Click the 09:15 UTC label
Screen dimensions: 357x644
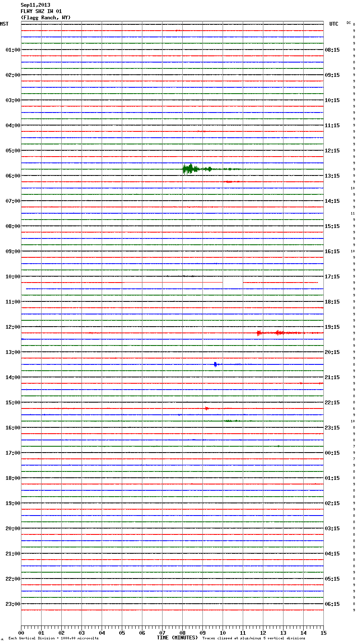tap(332, 75)
